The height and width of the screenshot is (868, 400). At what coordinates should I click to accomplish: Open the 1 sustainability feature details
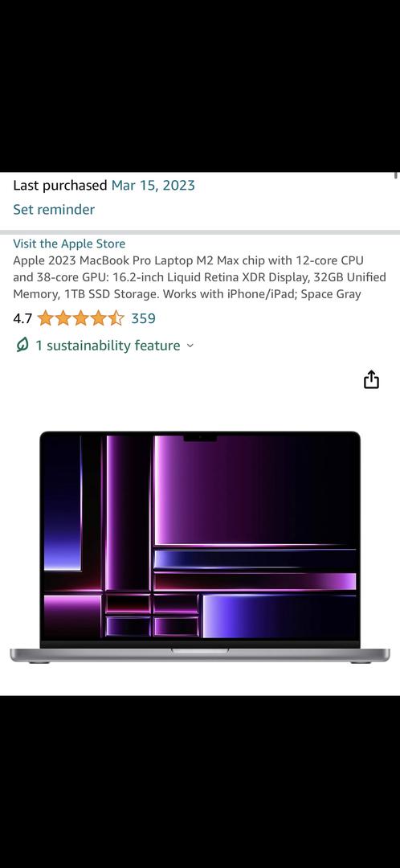pos(108,346)
